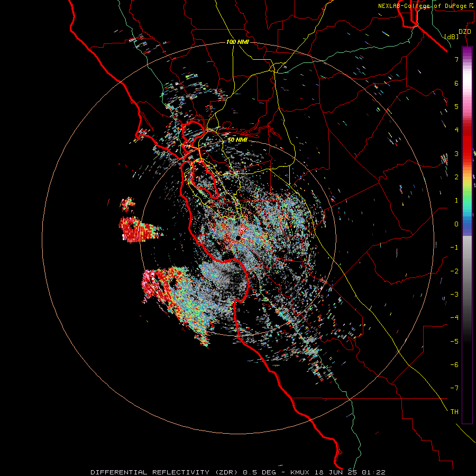Click the black radar site dot at center
Screen dimensions: 476x476
[238, 238]
